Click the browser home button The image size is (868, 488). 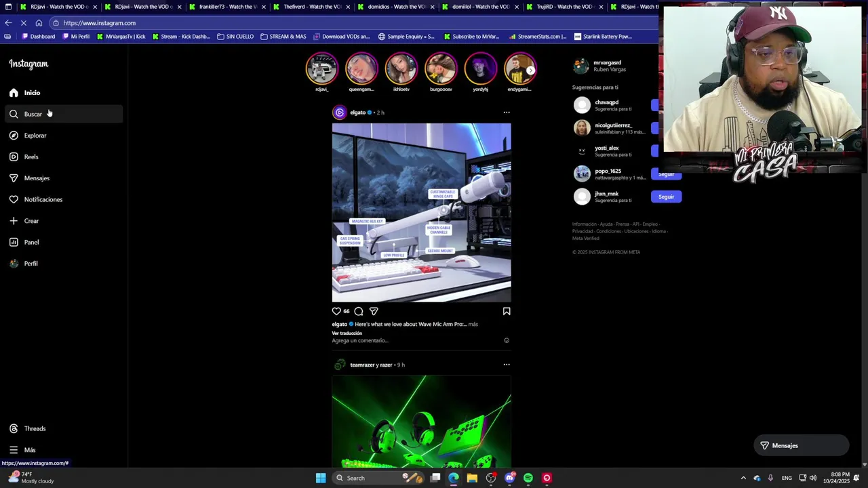click(39, 23)
